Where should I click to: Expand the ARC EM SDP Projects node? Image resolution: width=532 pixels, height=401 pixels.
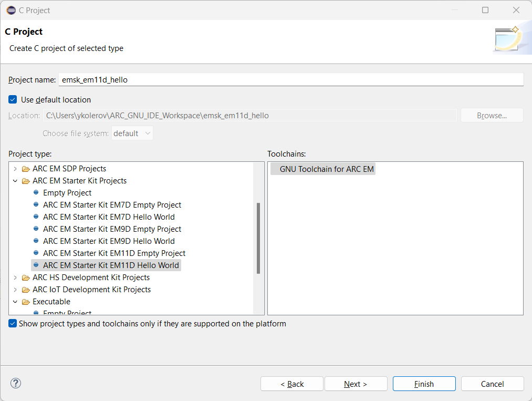click(x=15, y=169)
